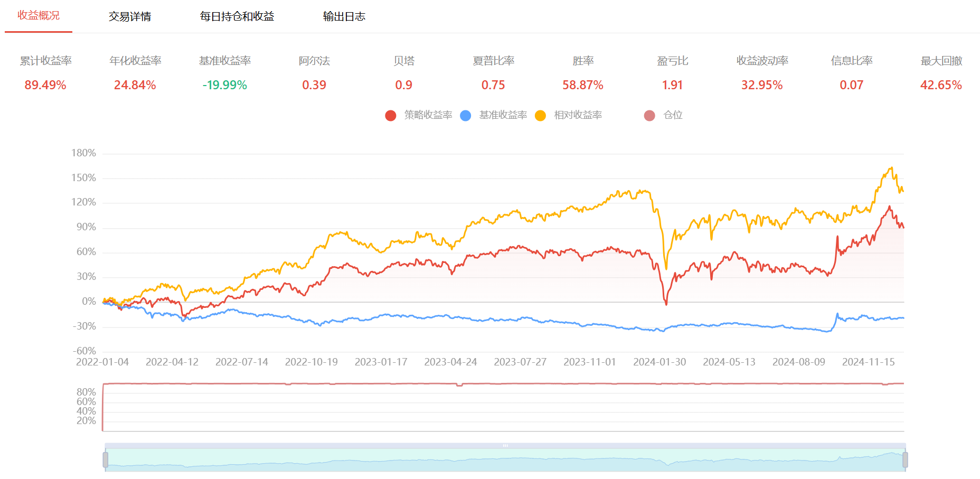The width and height of the screenshot is (980, 479).
Task: Switch to the 交易详情 tab
Action: 130,16
